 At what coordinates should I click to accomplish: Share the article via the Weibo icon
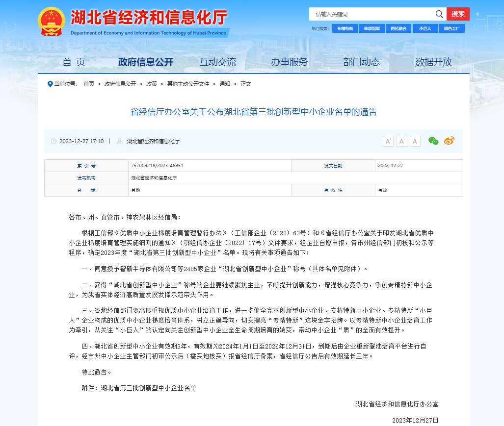(449, 141)
